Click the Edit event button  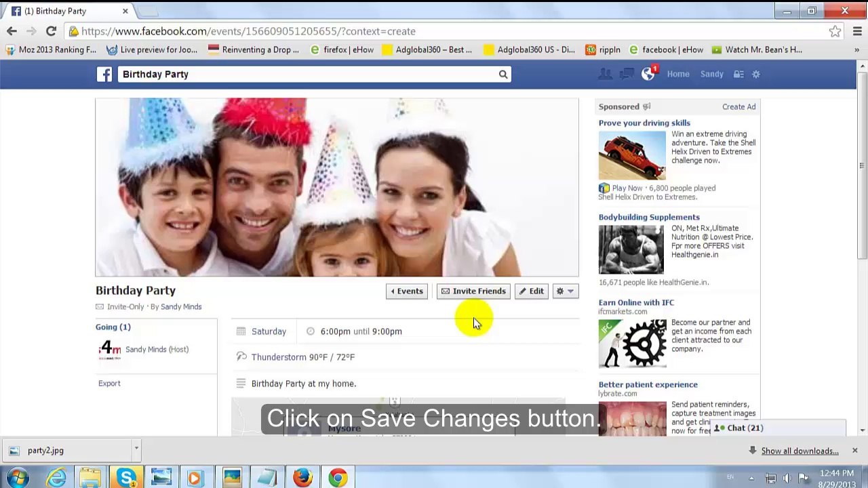pos(531,291)
